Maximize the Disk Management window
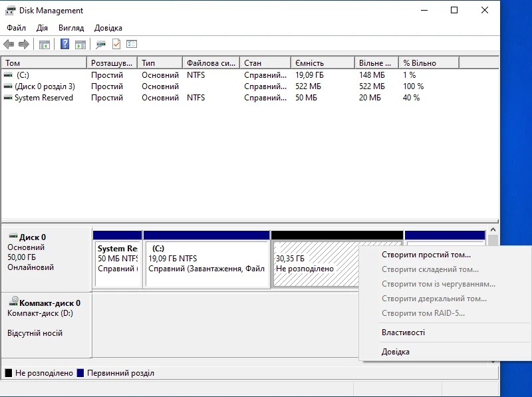The width and height of the screenshot is (532, 397). pyautogui.click(x=454, y=10)
